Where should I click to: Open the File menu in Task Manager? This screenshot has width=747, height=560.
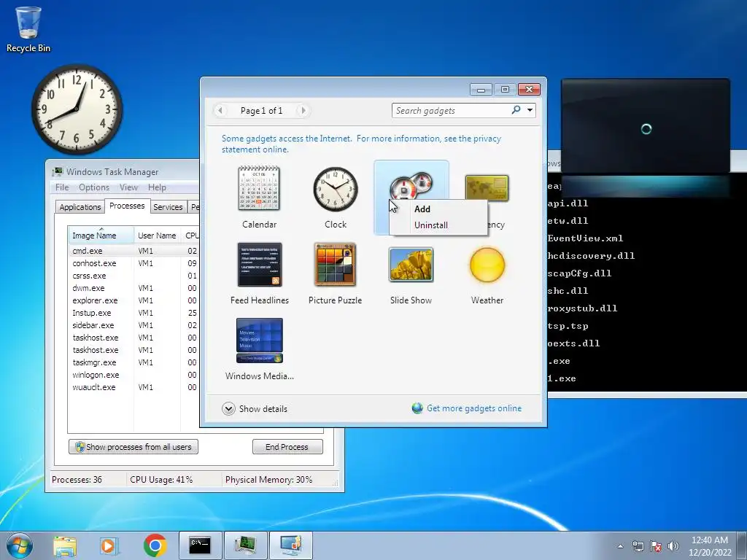click(62, 187)
